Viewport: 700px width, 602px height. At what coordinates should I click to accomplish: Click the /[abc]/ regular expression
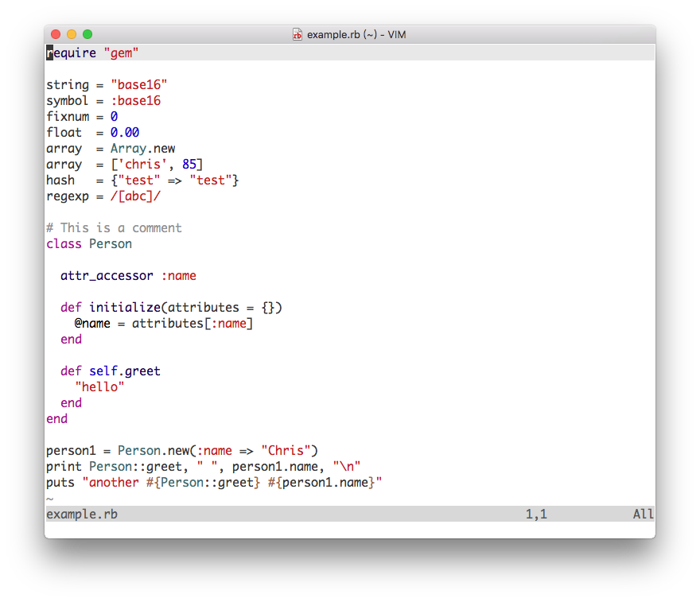(x=136, y=196)
